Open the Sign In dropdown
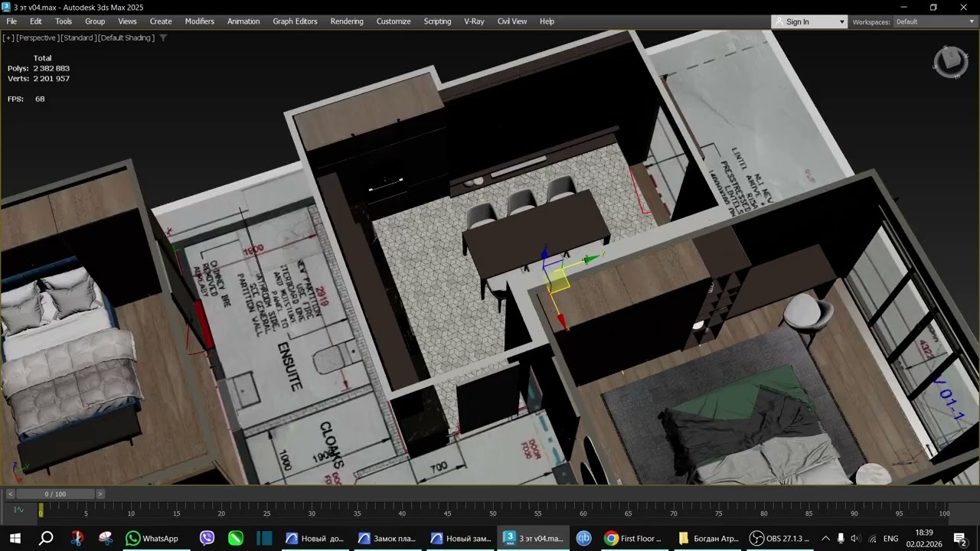The width and height of the screenshot is (980, 551). click(x=808, y=21)
